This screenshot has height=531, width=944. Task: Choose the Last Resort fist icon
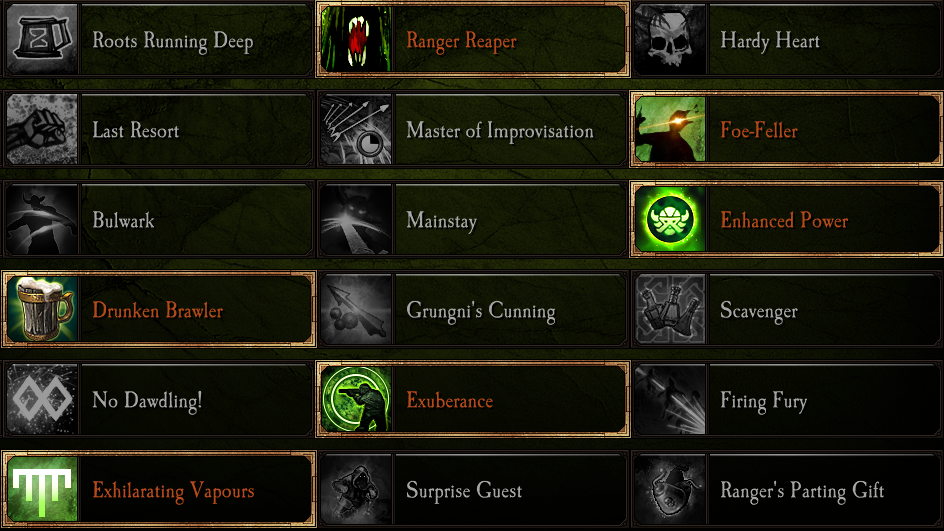tap(42, 129)
